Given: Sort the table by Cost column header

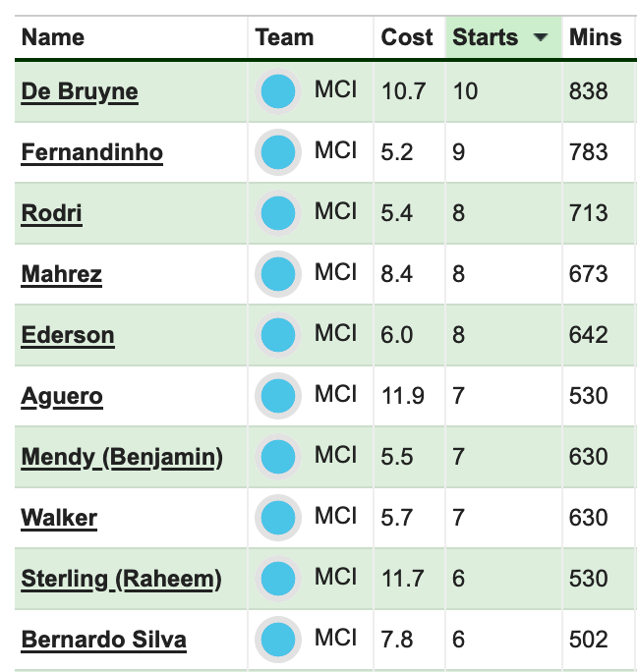Looking at the screenshot, I should point(407,37).
